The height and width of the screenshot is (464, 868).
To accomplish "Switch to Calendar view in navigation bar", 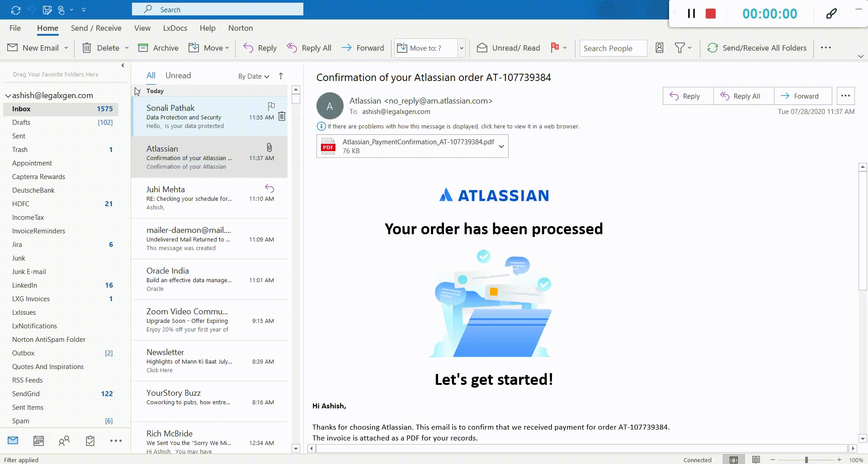I will pos(38,440).
